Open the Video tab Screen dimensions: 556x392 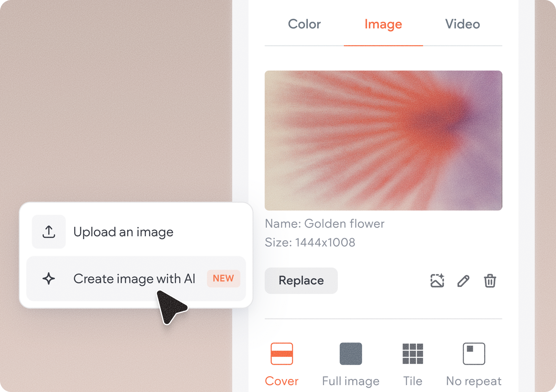pos(462,24)
